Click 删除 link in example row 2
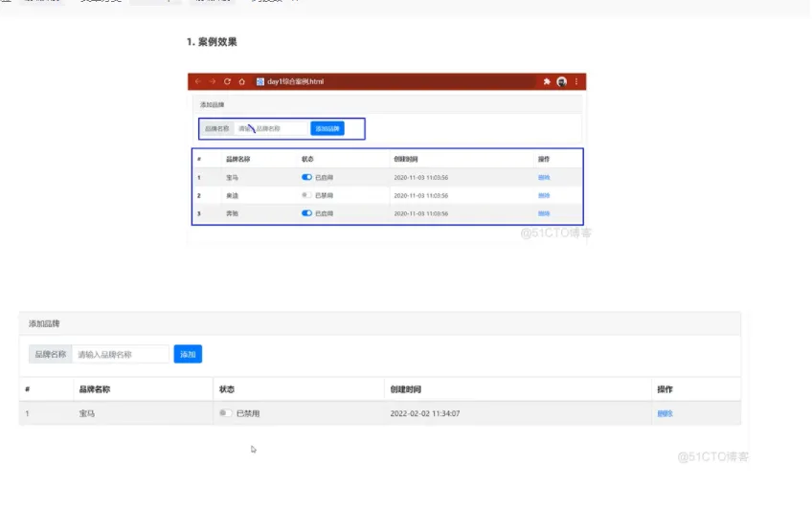 point(544,195)
